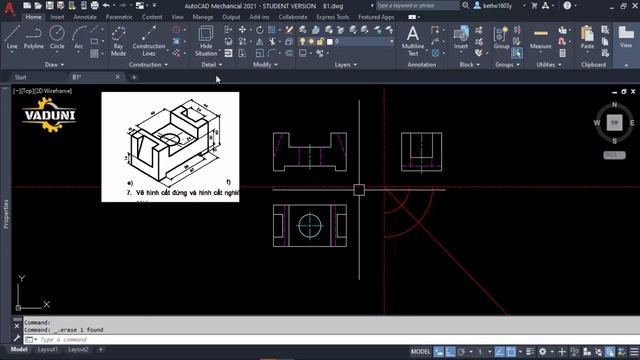This screenshot has width=640, height=360.
Task: Toggle polar tracking in status bar
Action: (x=462, y=351)
